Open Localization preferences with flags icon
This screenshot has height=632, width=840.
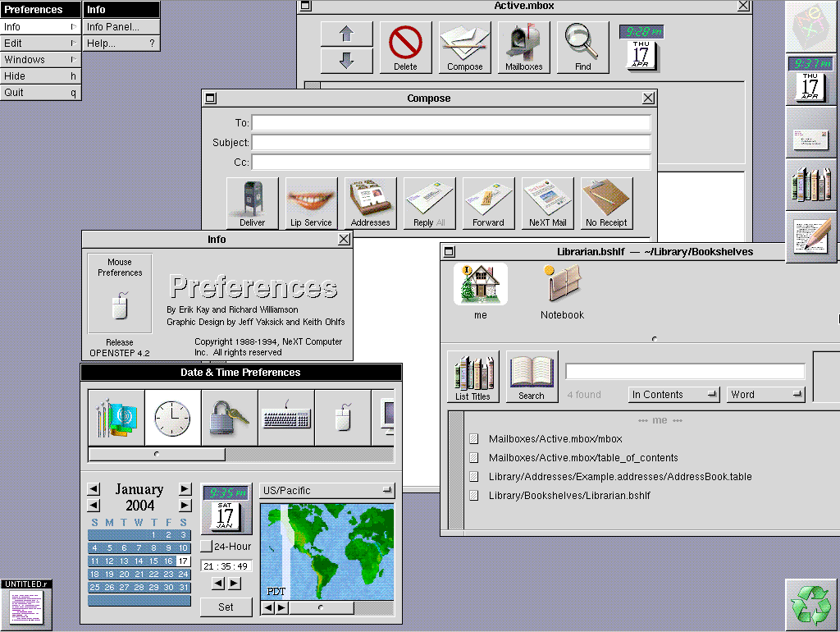pyautogui.click(x=116, y=418)
